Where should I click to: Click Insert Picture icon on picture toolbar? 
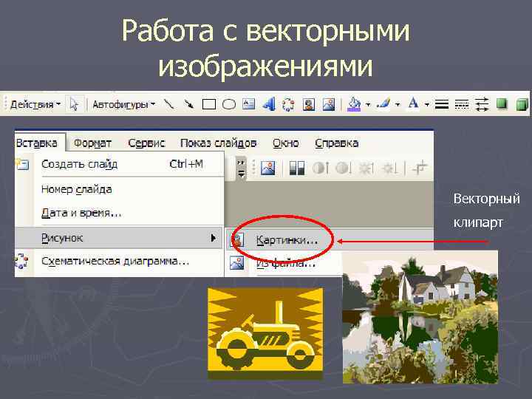coord(268,168)
